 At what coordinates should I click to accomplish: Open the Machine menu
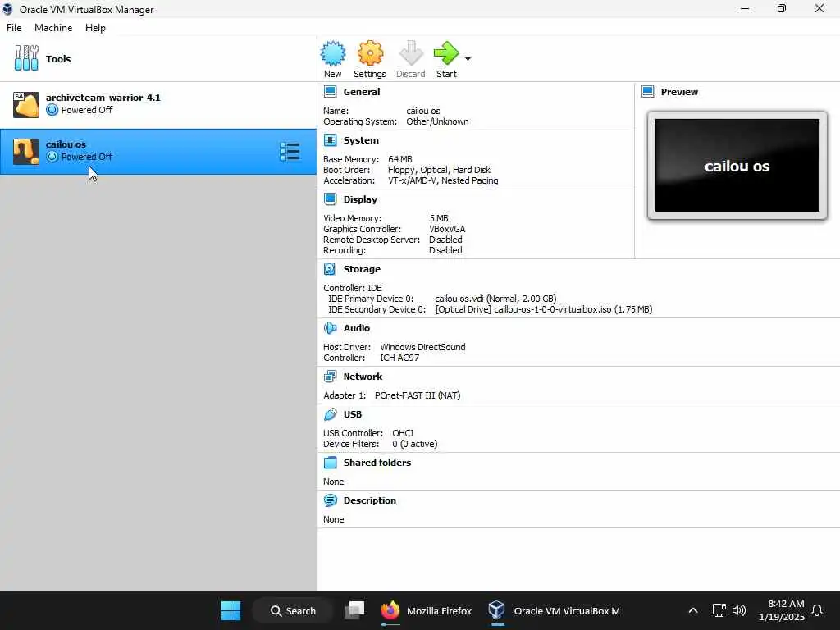(53, 28)
